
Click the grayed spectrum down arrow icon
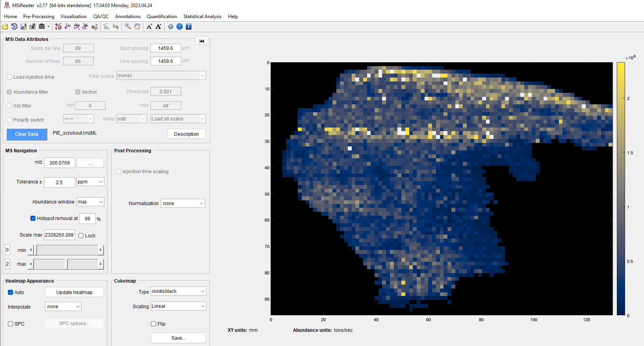click(x=115, y=26)
